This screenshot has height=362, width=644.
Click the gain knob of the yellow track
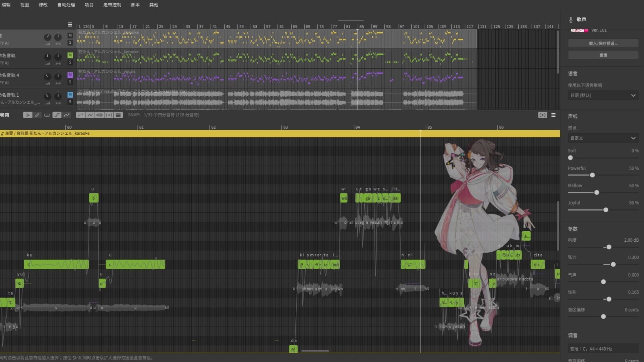(x=47, y=37)
